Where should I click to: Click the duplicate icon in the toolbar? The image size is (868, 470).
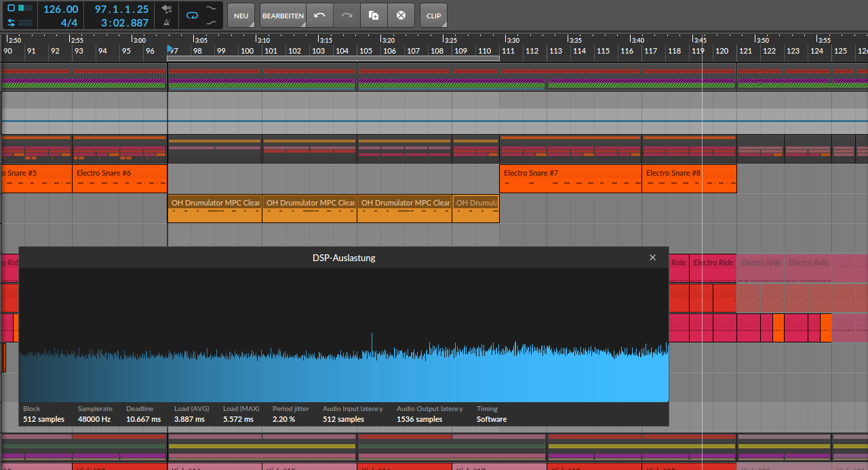(374, 15)
